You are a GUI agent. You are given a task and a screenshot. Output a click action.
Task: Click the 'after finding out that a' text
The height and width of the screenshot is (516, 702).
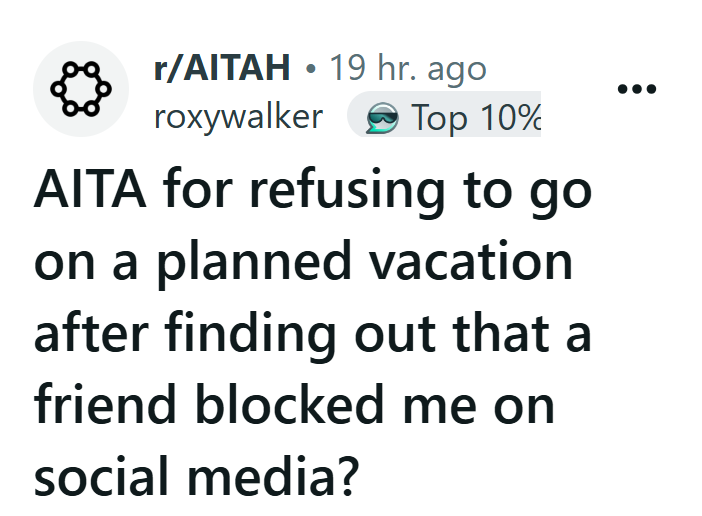point(312,331)
